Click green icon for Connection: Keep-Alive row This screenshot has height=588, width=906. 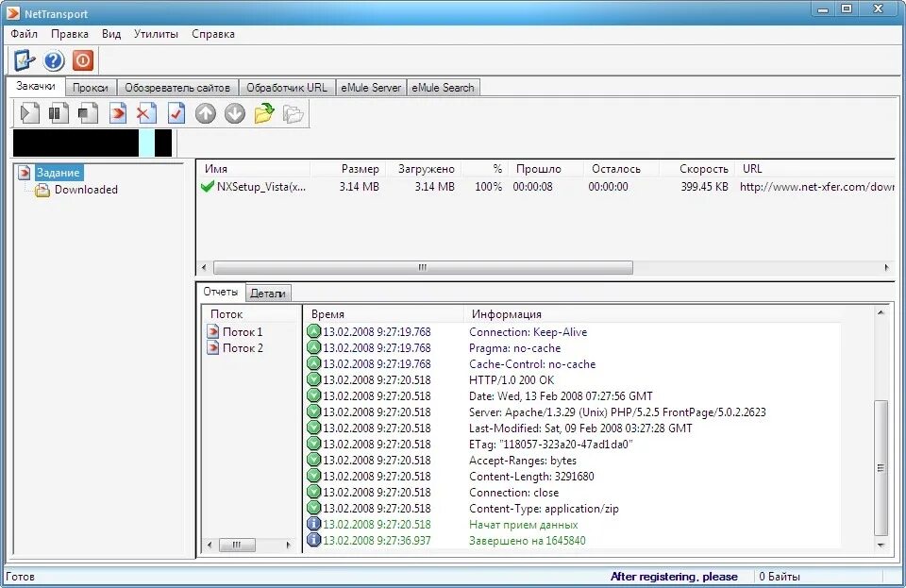313,331
